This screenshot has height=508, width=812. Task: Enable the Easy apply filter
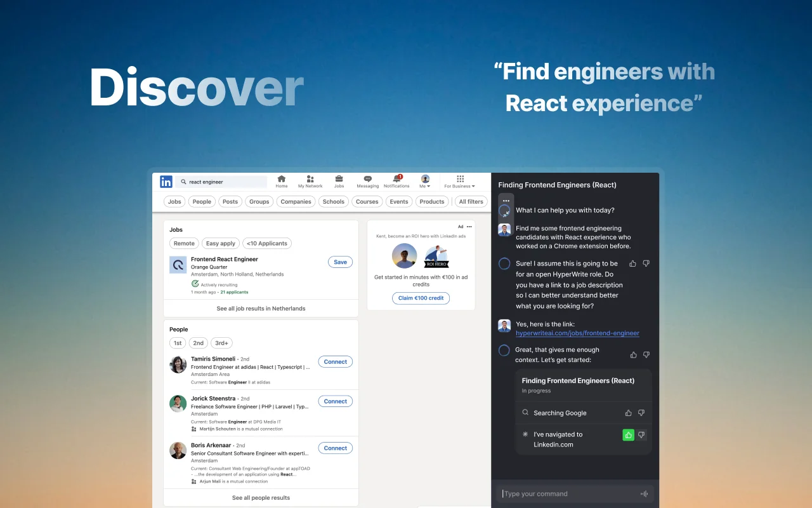(x=220, y=243)
